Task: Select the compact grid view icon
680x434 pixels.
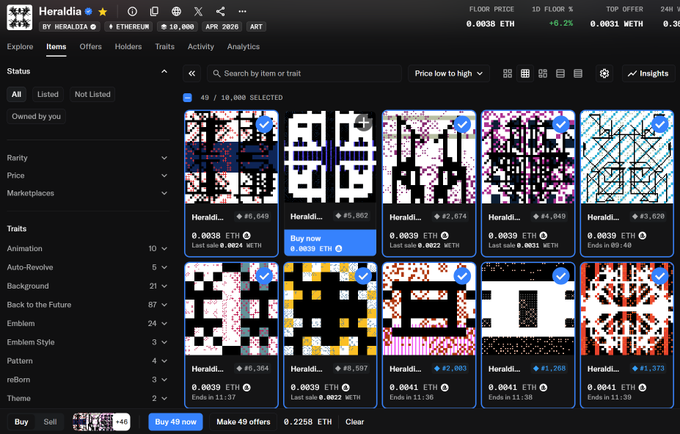Action: point(525,74)
